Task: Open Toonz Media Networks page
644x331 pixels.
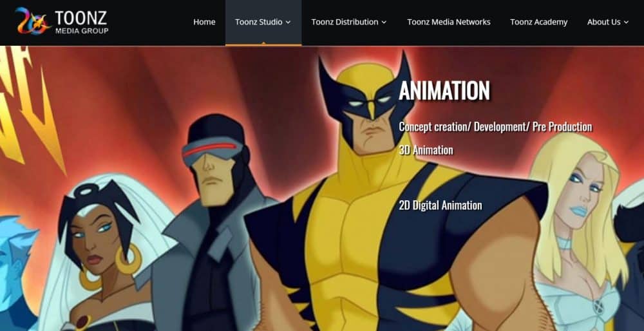Action: 448,22
